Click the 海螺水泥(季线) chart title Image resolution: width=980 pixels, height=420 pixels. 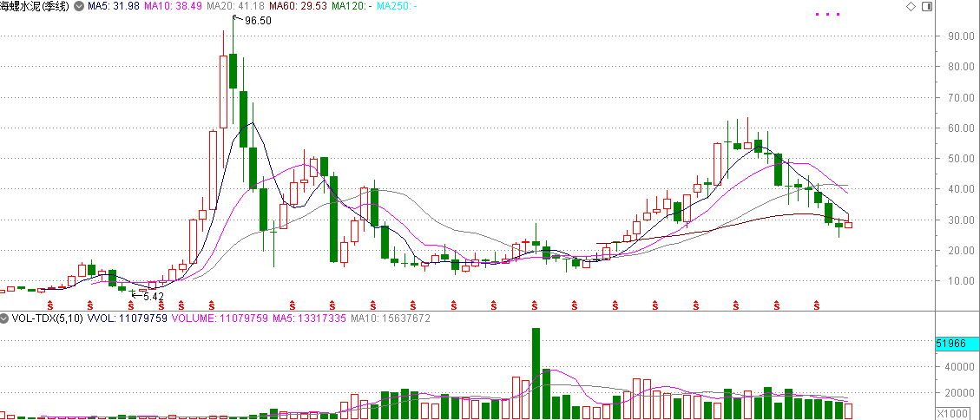35,6
